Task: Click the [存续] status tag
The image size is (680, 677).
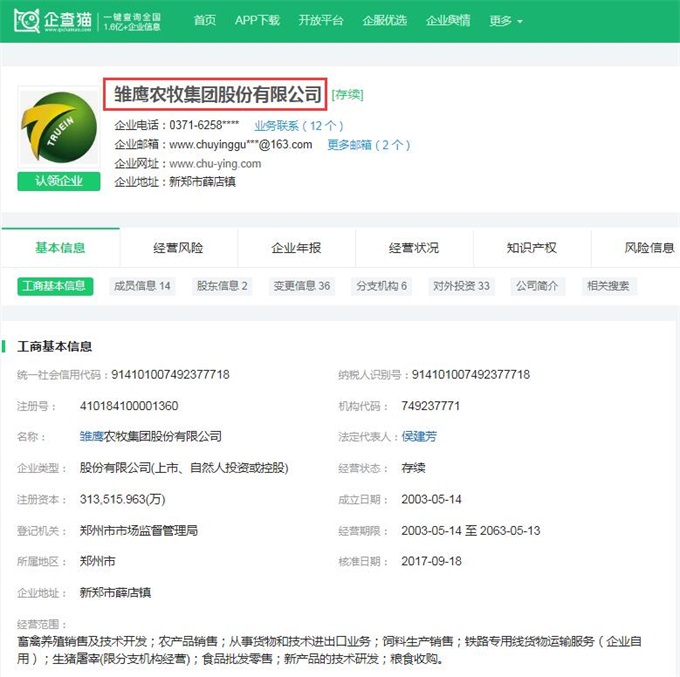Action: coord(347,94)
